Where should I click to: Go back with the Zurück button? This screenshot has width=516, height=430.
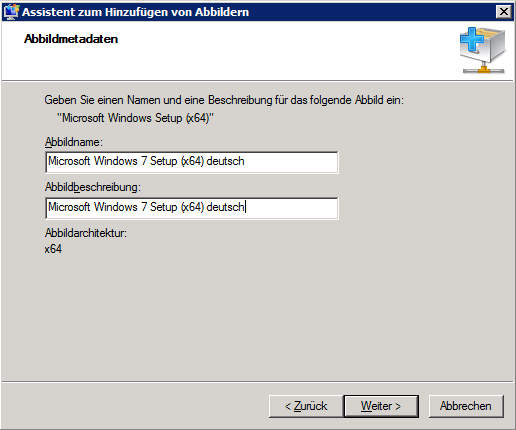306,406
